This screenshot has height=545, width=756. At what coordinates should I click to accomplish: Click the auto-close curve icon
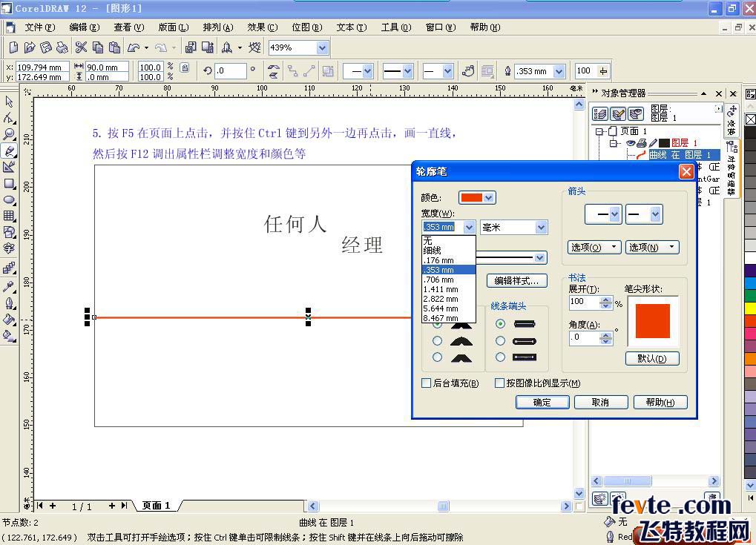tap(467, 71)
